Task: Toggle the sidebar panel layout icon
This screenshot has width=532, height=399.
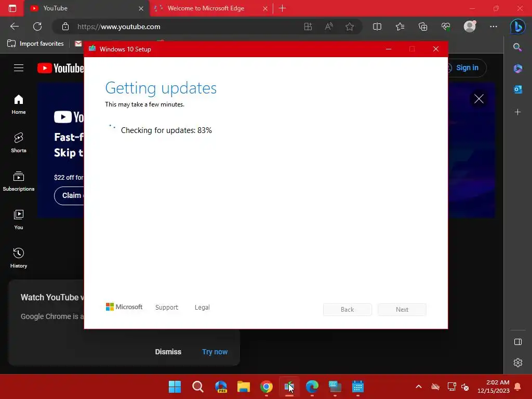Action: click(x=518, y=342)
